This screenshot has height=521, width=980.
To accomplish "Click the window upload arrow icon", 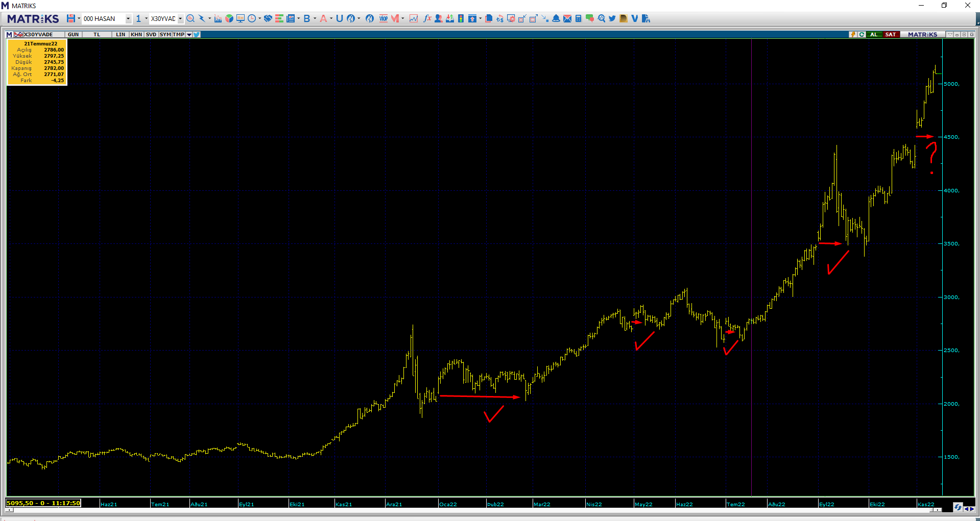I will pos(472,18).
